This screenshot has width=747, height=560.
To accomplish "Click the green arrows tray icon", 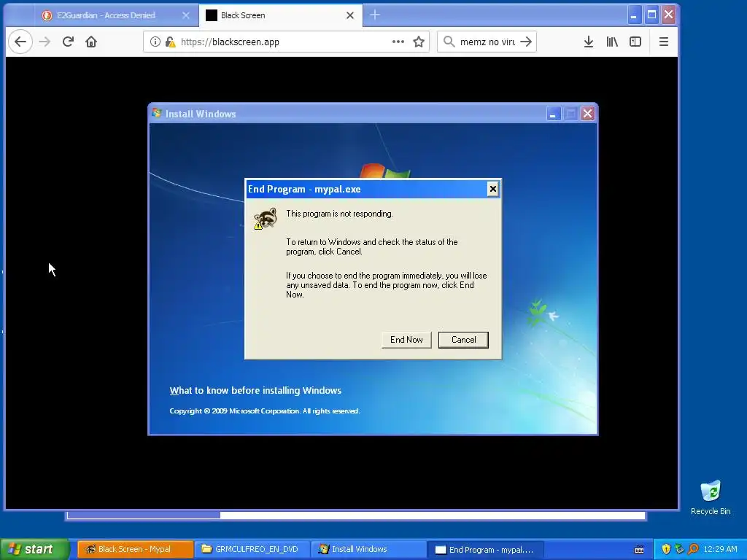I will [679, 549].
